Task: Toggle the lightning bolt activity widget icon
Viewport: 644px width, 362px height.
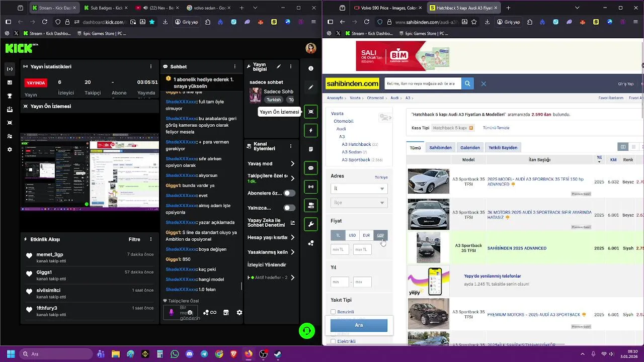Action: [311, 130]
